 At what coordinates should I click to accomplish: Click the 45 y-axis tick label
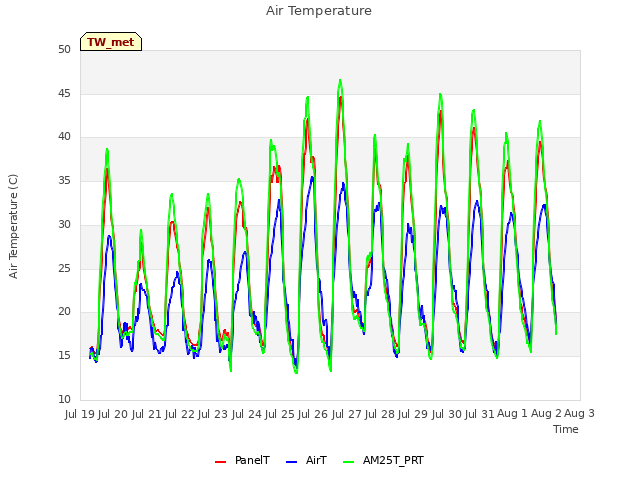[64, 94]
